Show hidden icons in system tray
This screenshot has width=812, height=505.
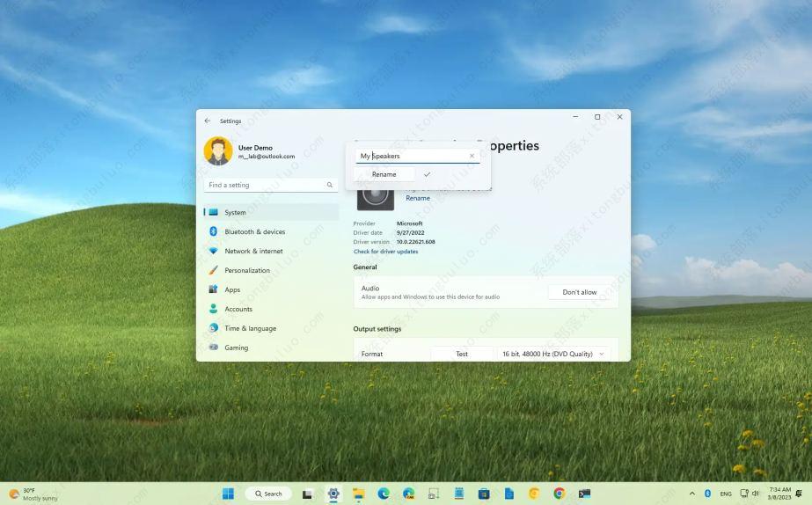pyautogui.click(x=691, y=494)
